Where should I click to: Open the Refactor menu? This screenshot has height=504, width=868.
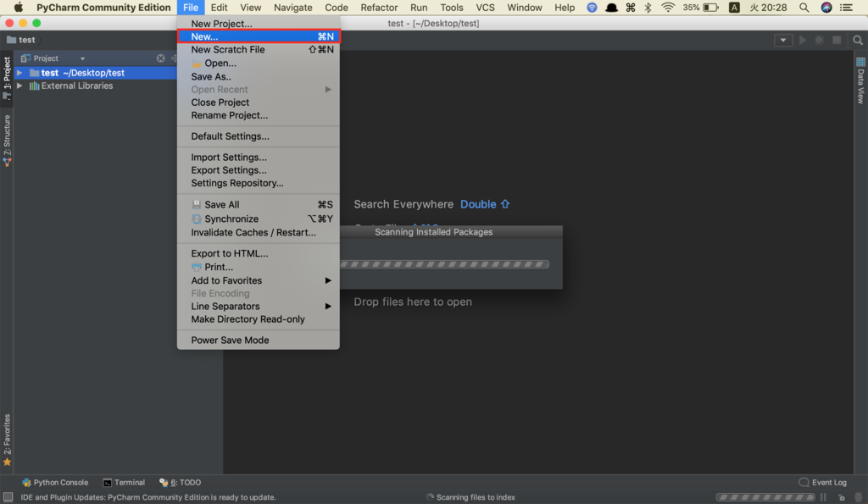pyautogui.click(x=379, y=7)
